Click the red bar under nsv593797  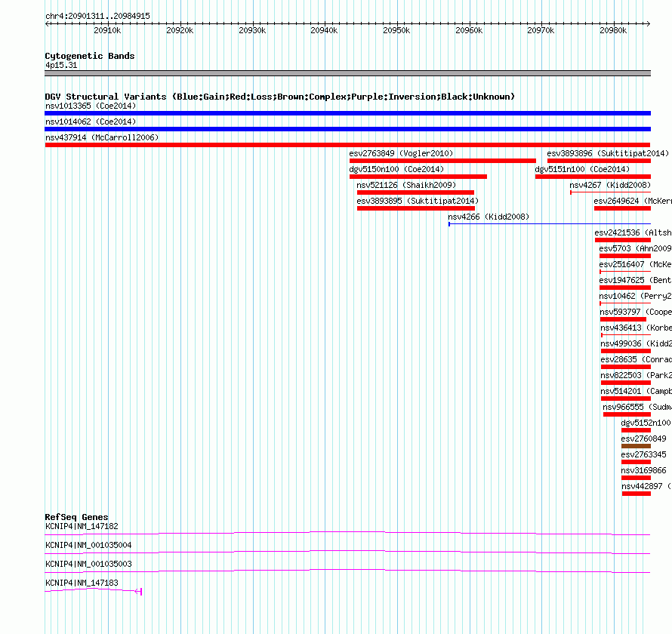(623, 319)
